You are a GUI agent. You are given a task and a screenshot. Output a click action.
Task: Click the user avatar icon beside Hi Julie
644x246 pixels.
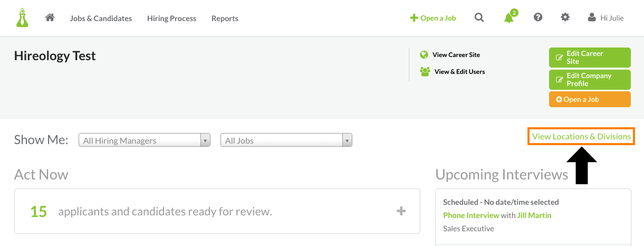[x=592, y=17]
